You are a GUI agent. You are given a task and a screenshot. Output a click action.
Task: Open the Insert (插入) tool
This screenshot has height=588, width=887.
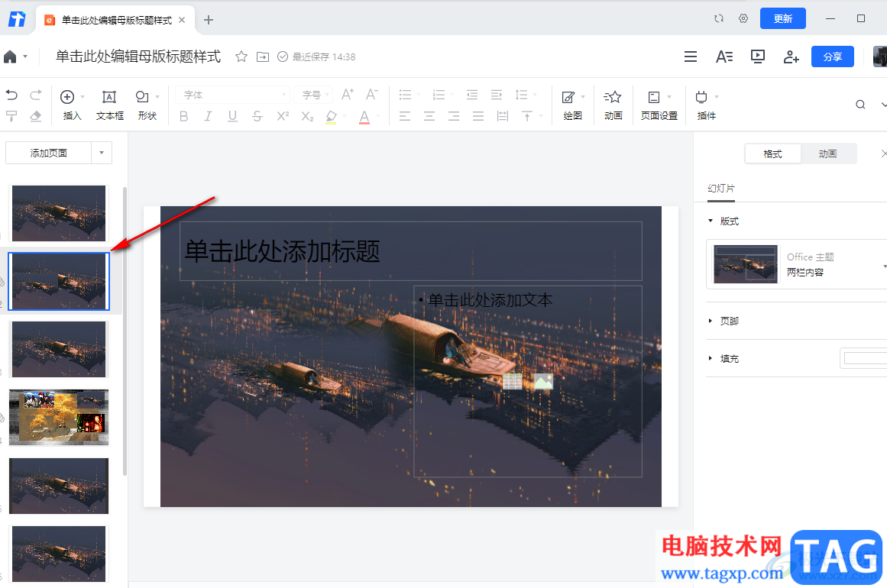click(x=72, y=105)
